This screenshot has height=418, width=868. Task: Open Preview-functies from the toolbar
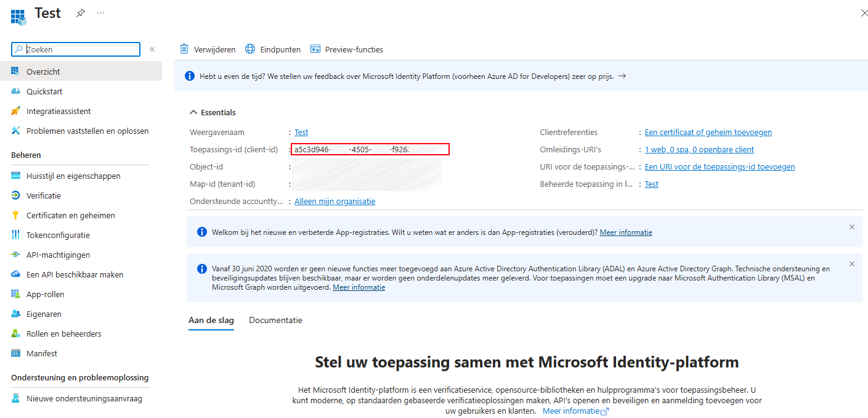tap(354, 49)
